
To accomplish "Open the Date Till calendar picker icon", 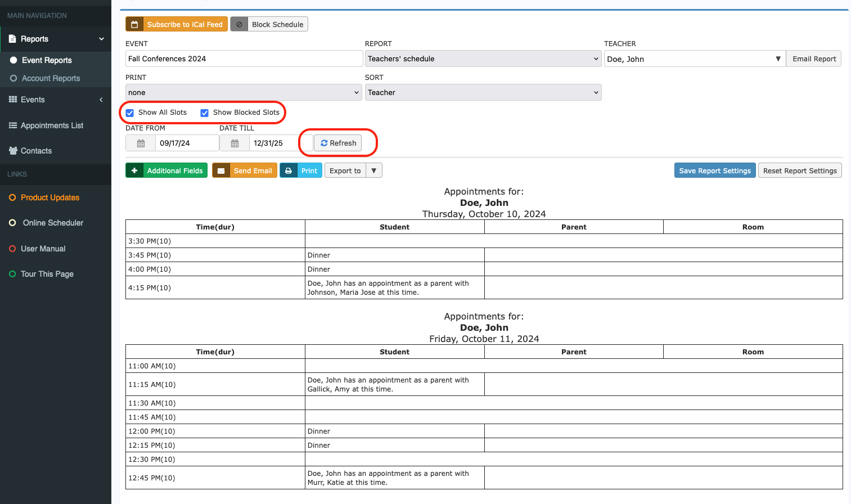I will click(x=235, y=143).
